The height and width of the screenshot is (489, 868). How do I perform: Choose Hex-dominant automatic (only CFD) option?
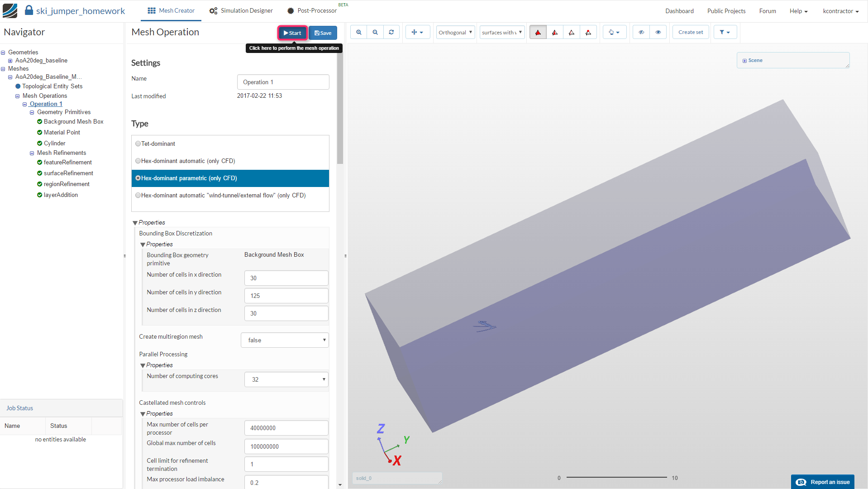pyautogui.click(x=138, y=161)
